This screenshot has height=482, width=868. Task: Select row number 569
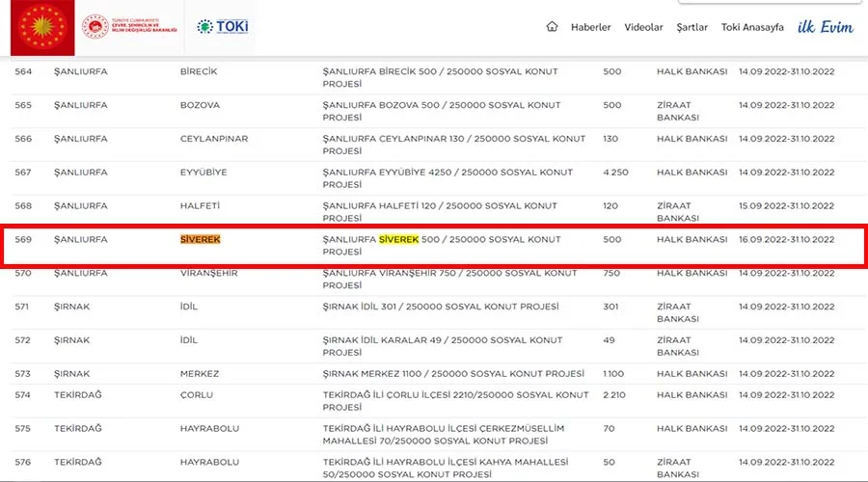click(x=23, y=240)
